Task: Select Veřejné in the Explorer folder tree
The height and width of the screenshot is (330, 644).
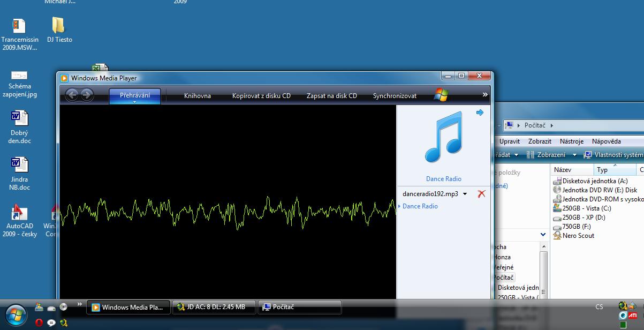Action: [503, 267]
